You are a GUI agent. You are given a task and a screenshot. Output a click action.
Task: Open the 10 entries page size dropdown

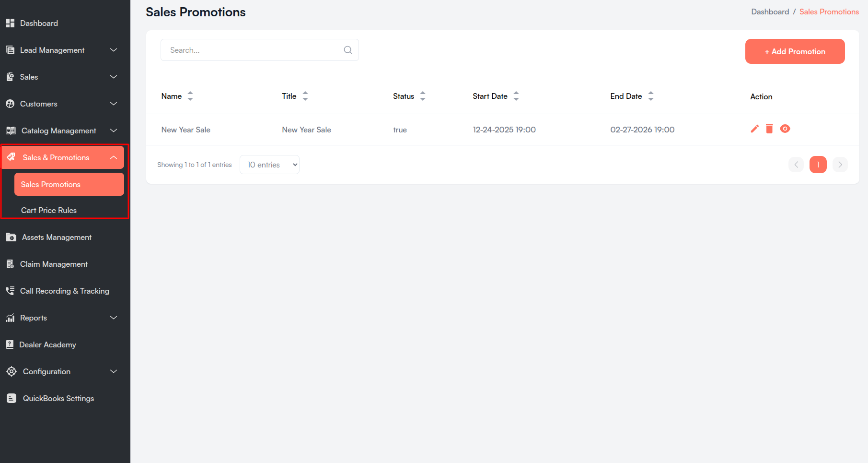(270, 165)
